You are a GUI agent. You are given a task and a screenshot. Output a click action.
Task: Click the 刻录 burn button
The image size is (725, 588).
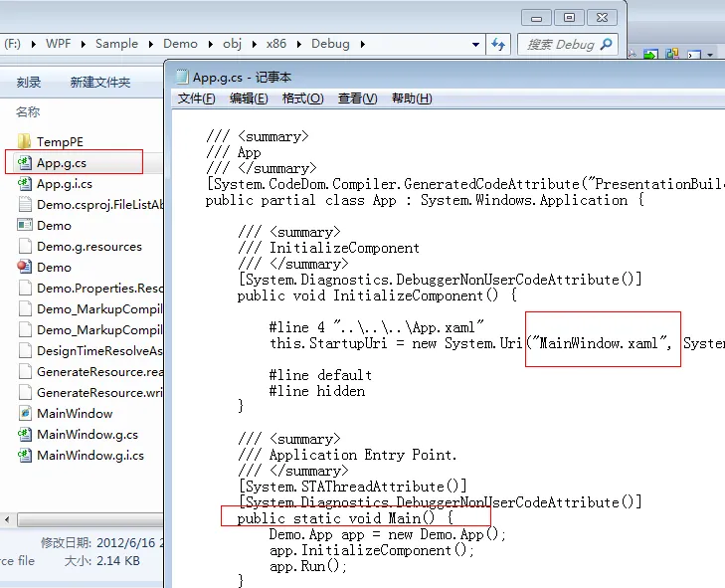click(x=29, y=83)
